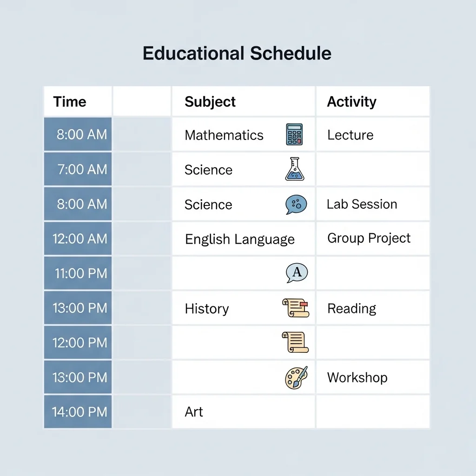Click the Time column header

[x=70, y=101]
